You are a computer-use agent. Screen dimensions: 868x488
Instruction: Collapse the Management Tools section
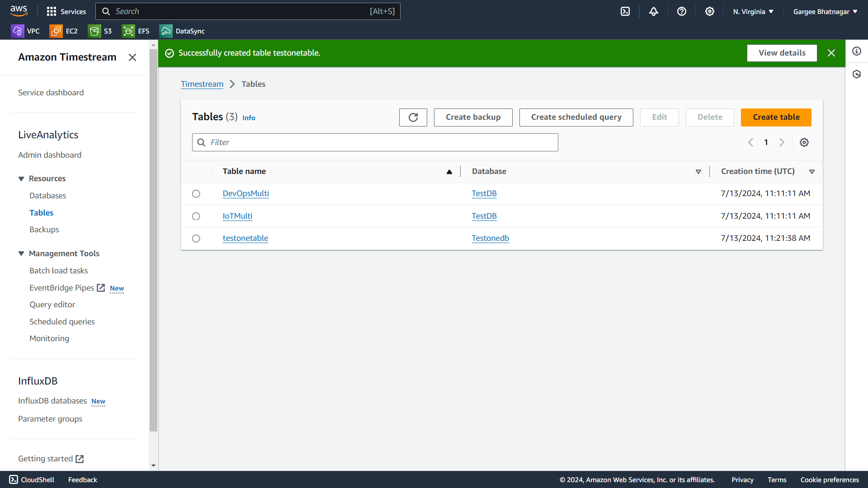[21, 254]
